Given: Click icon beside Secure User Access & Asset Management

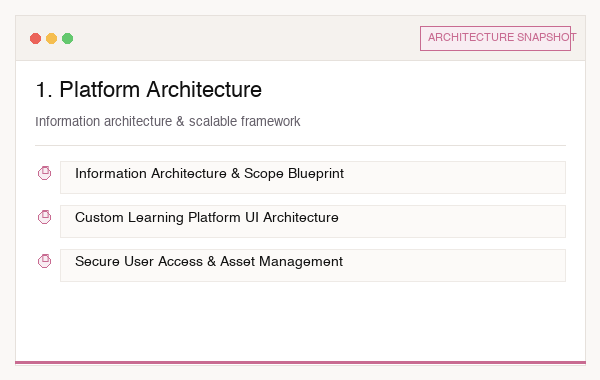Looking at the screenshot, I should pos(44,261).
